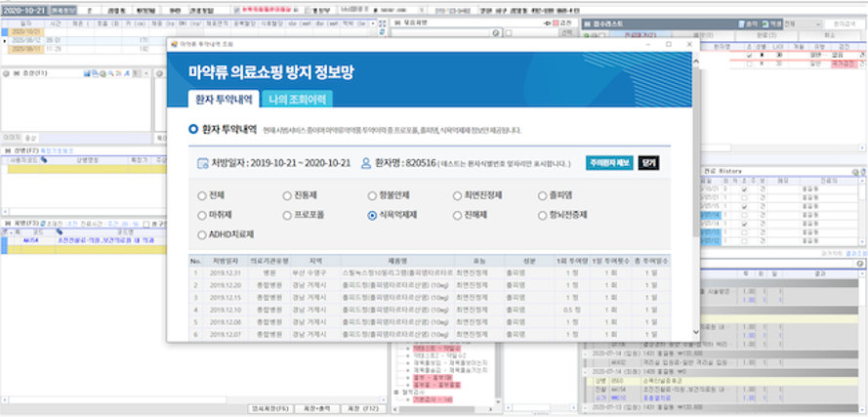The image size is (868, 417).
Task: Select the 전체 radio button
Action: click(x=201, y=194)
